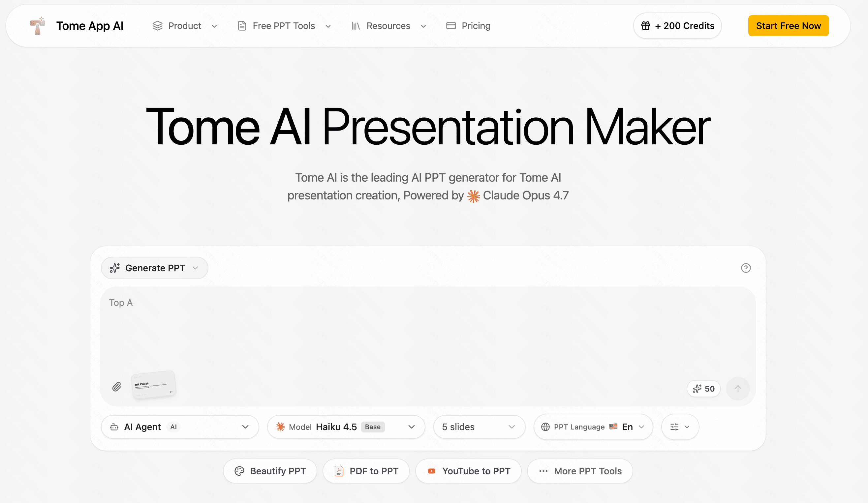868x503 pixels.
Task: Click the Tome AI Presentation Maker heading
Action: (428, 127)
